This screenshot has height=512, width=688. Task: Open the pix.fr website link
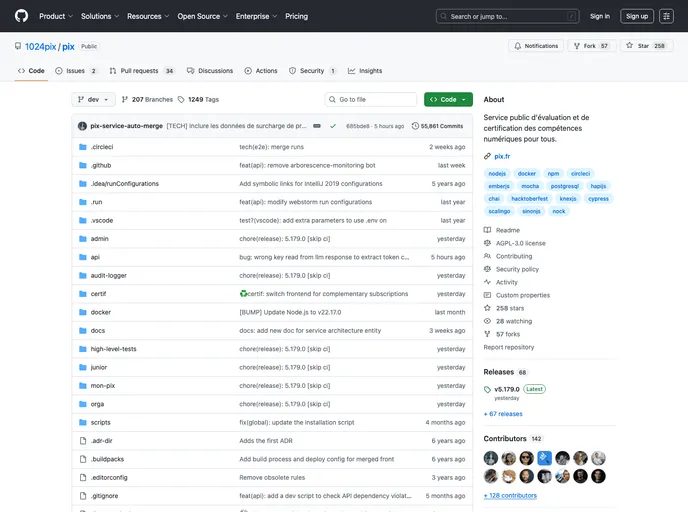tap(502, 156)
